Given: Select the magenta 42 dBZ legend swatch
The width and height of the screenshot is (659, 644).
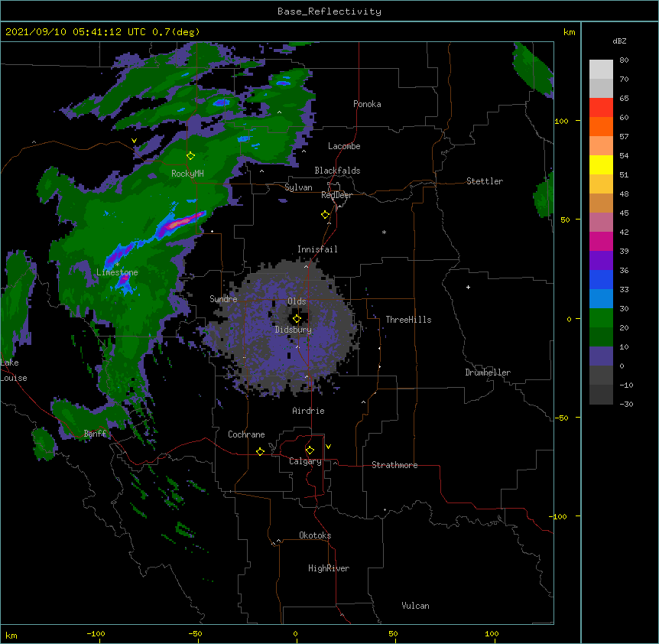Looking at the screenshot, I should (601, 241).
